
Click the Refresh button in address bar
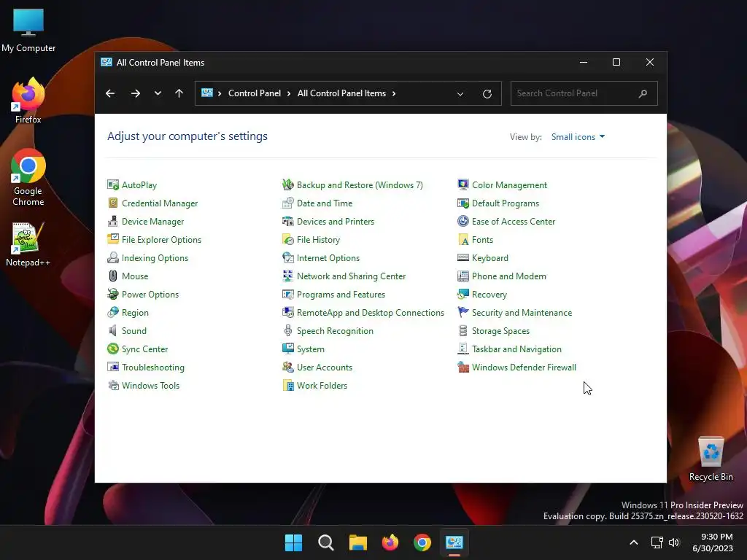pos(487,94)
